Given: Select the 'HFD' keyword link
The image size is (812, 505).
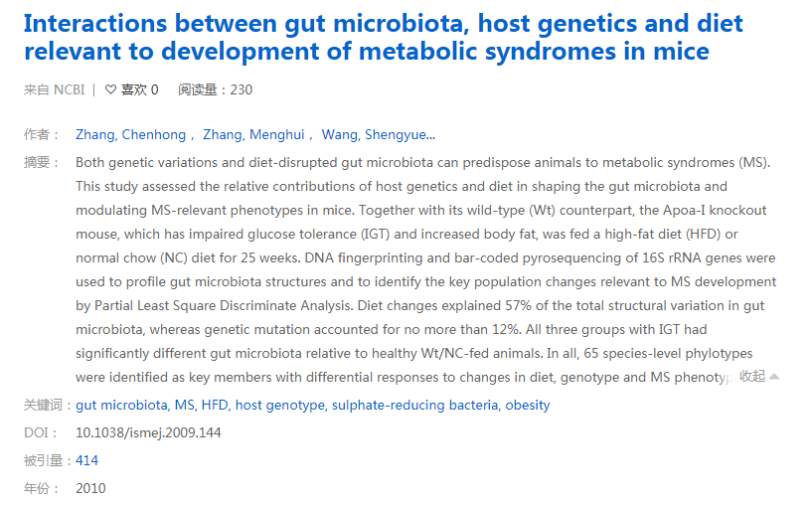Looking at the screenshot, I should [215, 406].
